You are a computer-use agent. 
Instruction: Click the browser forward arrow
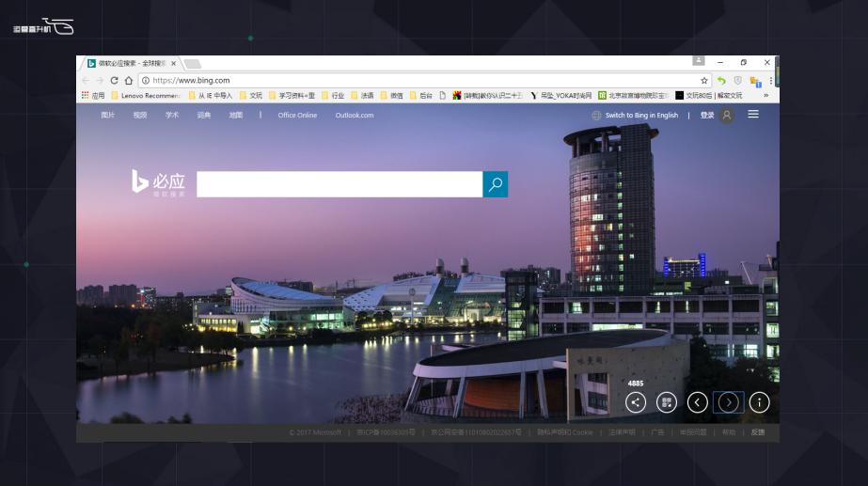click(x=100, y=80)
